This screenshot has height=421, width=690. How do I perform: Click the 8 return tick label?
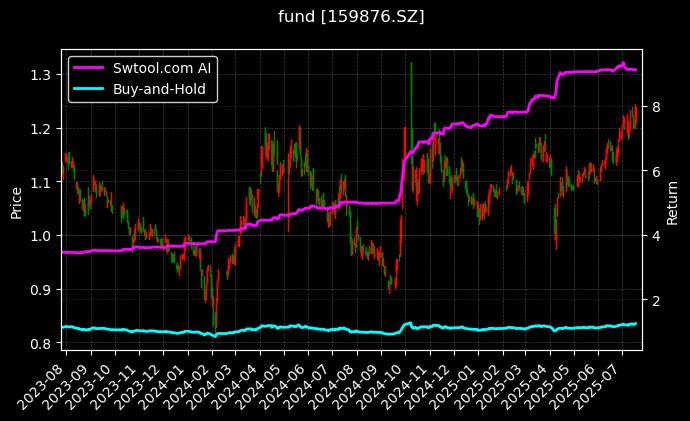point(657,107)
